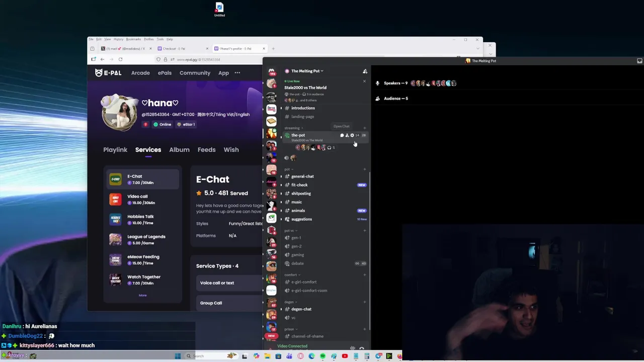Image resolution: width=644 pixels, height=362 pixels.
Task: Go back in browser navigation
Action: coord(102,59)
